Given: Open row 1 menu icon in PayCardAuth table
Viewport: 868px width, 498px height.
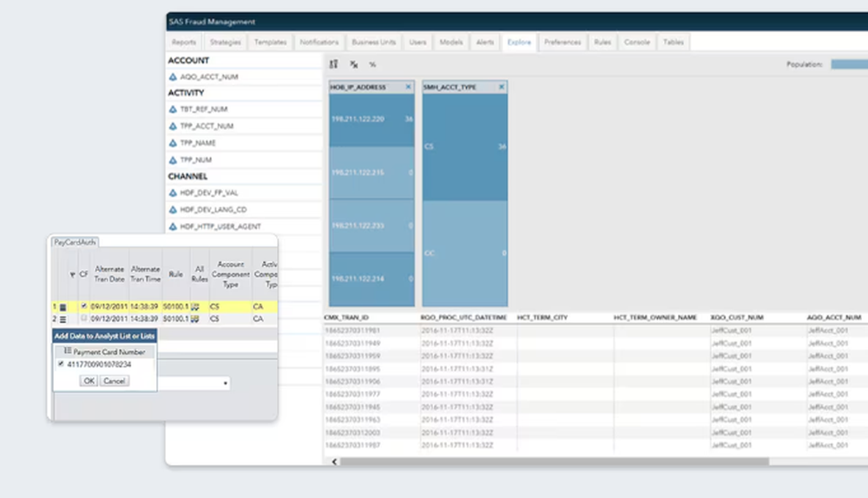Looking at the screenshot, I should [62, 307].
